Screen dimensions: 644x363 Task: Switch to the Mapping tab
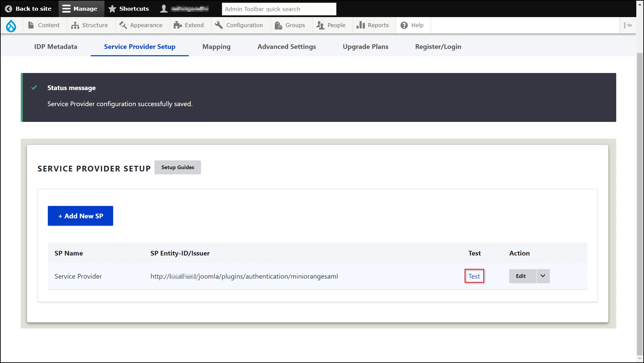pos(216,47)
